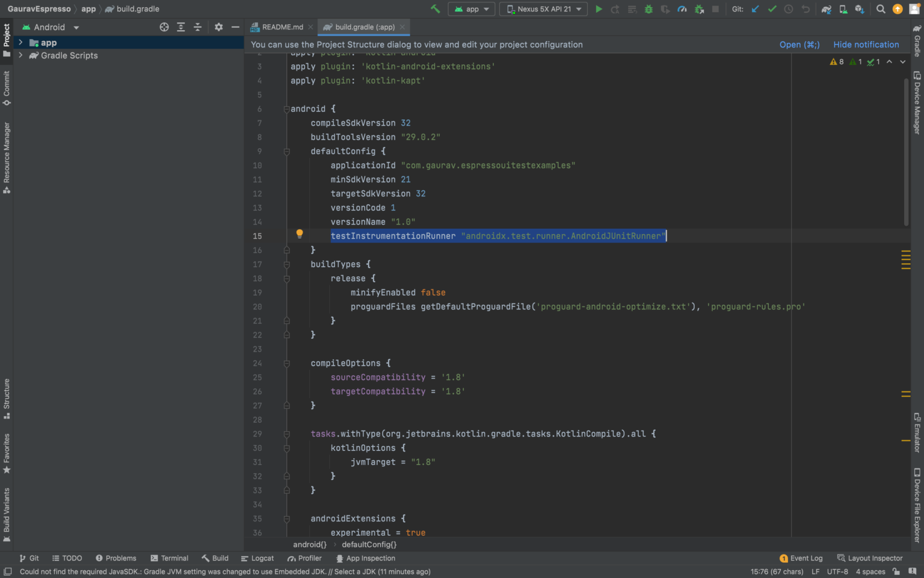The image size is (924, 578).
Task: Select opened file with the crosshair icon
Action: click(164, 27)
